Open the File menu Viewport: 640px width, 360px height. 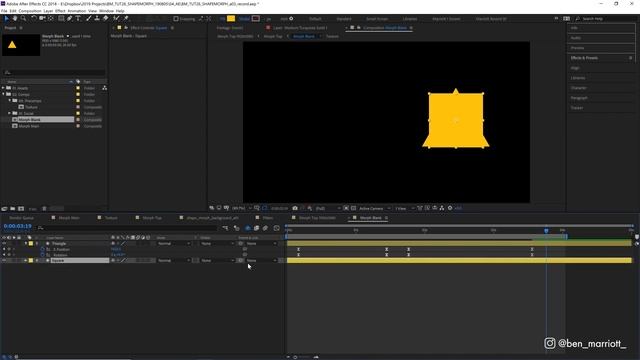pos(4,11)
